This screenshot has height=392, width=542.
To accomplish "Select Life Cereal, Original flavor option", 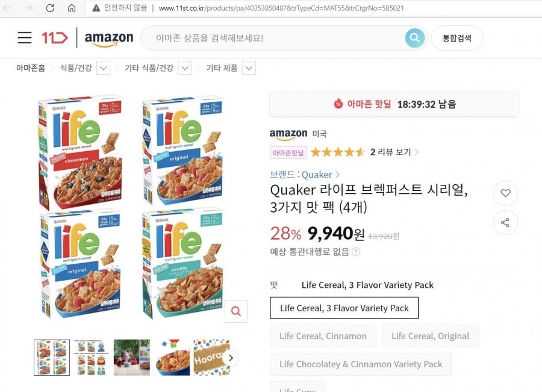I will 431,336.
